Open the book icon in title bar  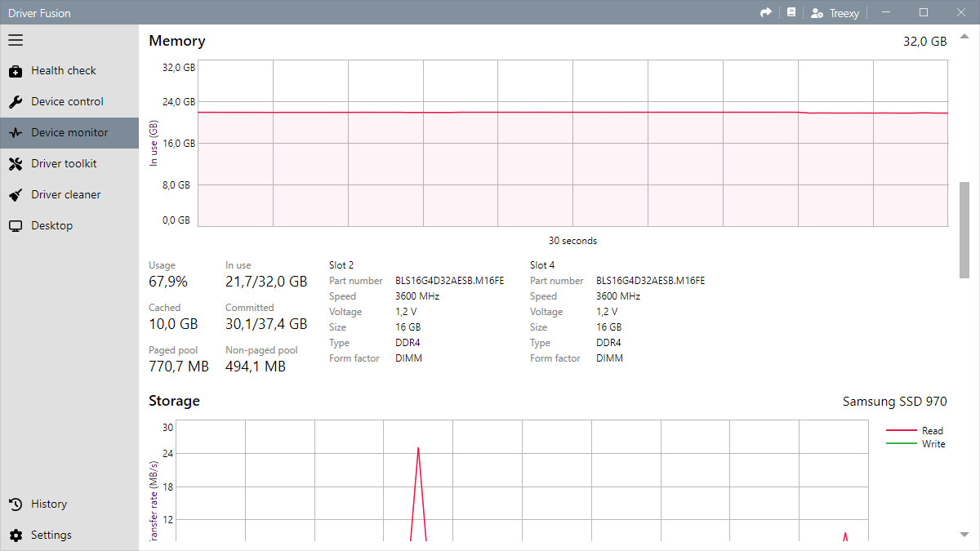point(791,12)
